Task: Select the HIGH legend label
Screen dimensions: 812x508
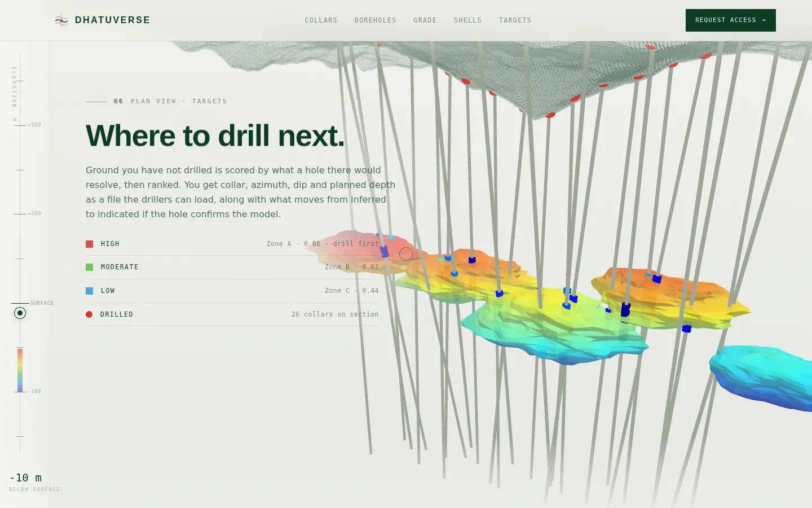Action: 111,244
